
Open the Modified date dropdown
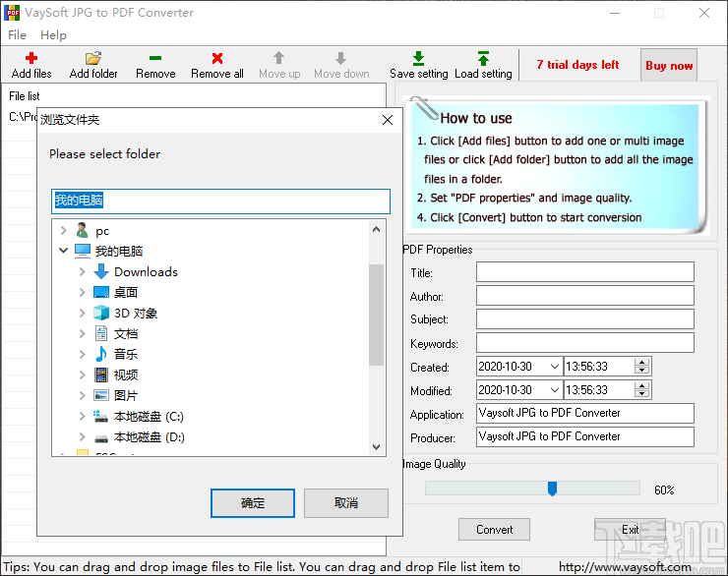[554, 390]
